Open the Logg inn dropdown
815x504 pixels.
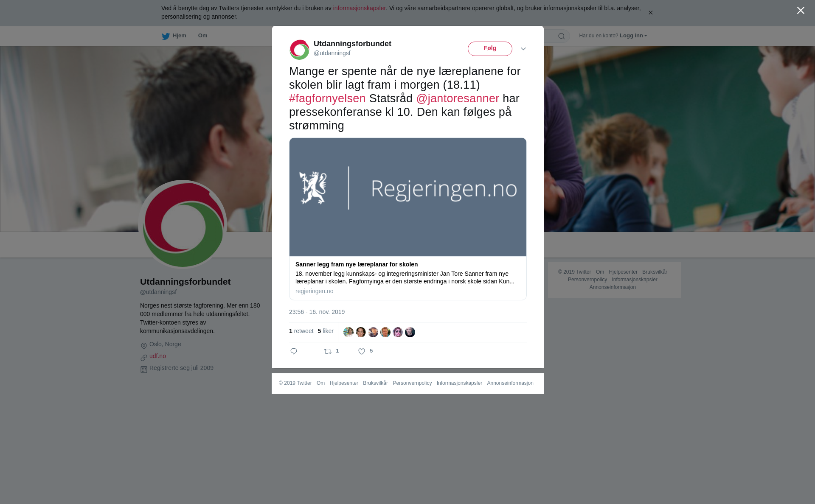click(x=633, y=36)
